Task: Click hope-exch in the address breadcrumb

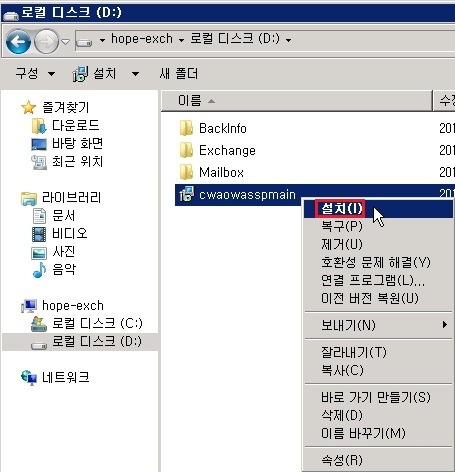Action: tap(142, 39)
